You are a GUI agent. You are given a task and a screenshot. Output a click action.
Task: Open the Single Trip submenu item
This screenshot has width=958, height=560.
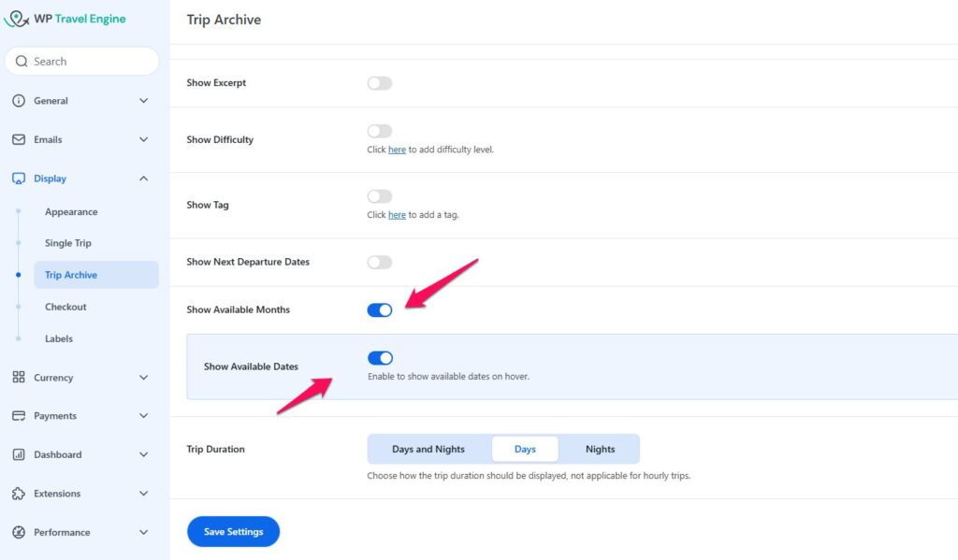[68, 243]
